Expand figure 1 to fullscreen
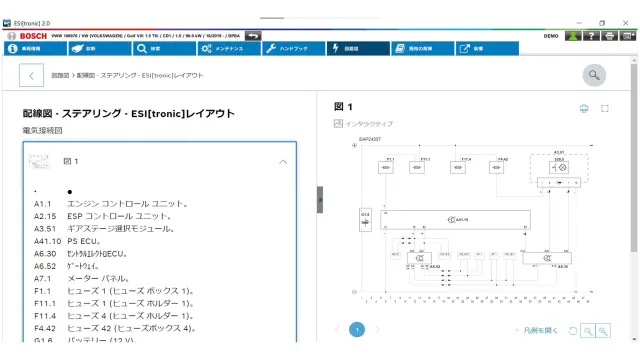 pos(605,109)
